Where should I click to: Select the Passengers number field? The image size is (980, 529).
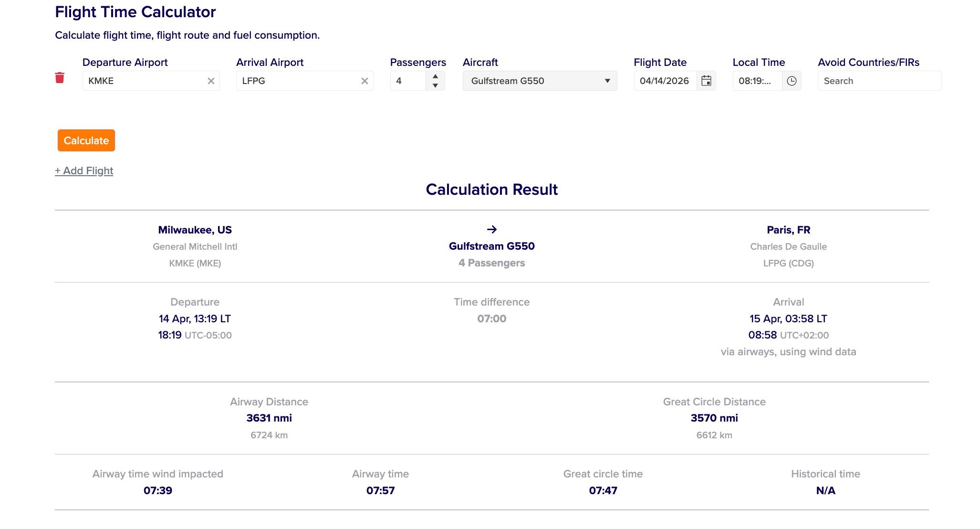click(410, 81)
